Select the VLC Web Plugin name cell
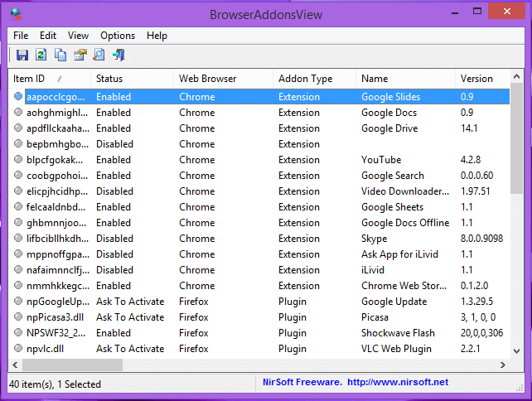Image resolution: width=532 pixels, height=401 pixels. (396, 349)
